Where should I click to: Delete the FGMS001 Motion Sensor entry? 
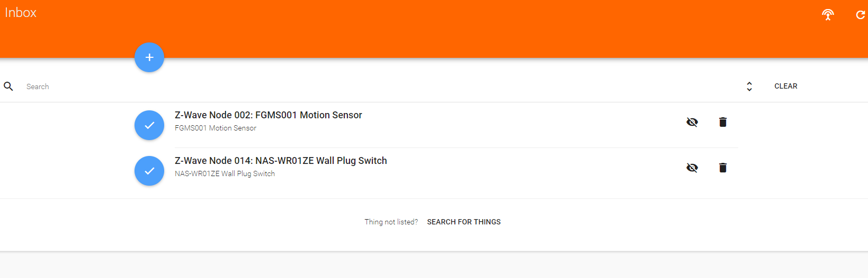(x=723, y=122)
